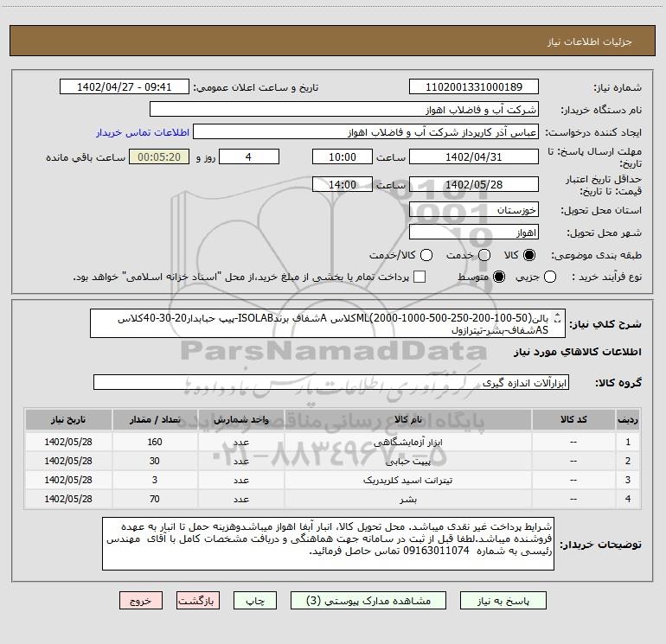Viewport: 666px width, 644px height.
Task: Select row ابزار آزمایشگاهی in table
Action: (333, 442)
